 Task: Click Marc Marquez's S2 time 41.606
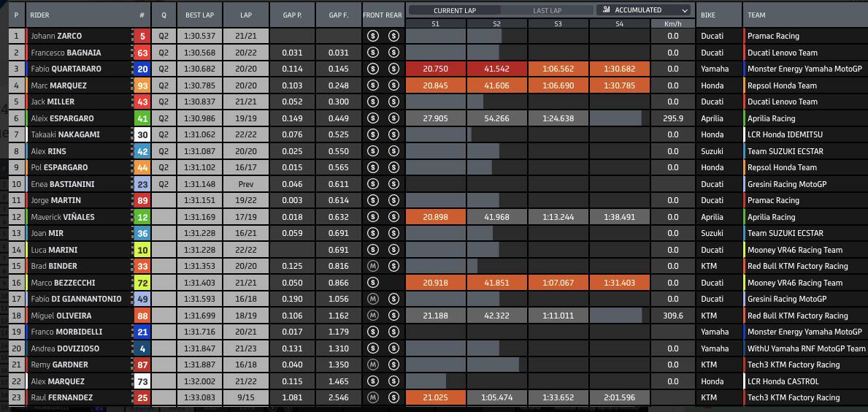(x=496, y=85)
